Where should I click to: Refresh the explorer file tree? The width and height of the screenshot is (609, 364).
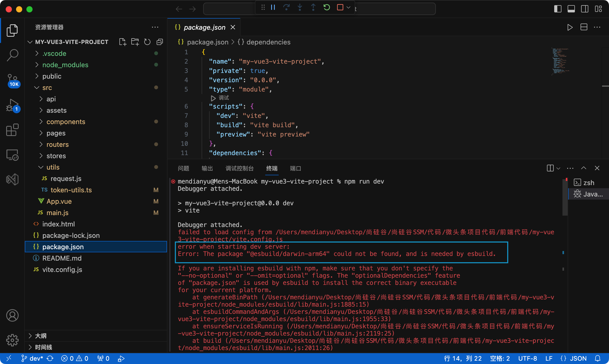tap(147, 42)
